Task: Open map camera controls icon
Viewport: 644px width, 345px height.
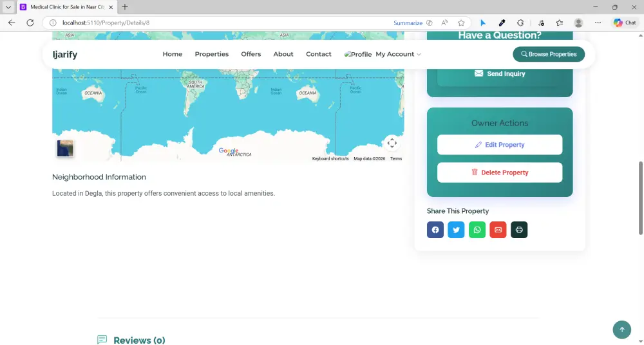Action: 392,143
